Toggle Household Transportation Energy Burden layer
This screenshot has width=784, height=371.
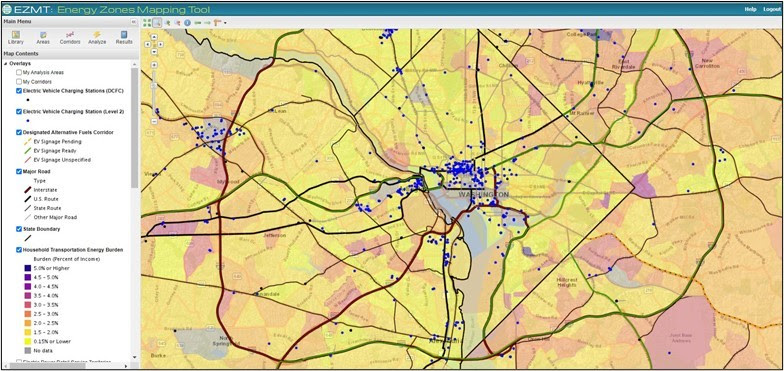[x=19, y=250]
